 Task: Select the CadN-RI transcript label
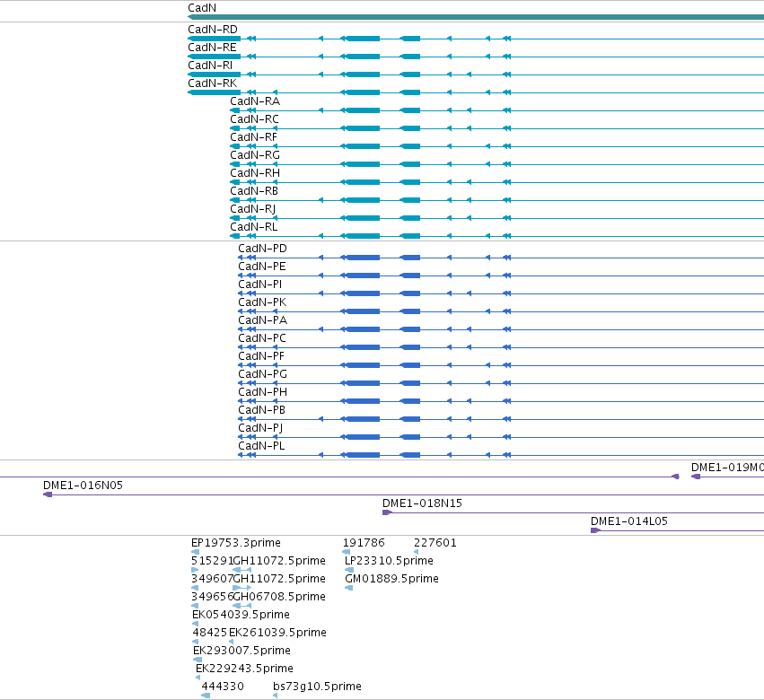click(x=210, y=66)
